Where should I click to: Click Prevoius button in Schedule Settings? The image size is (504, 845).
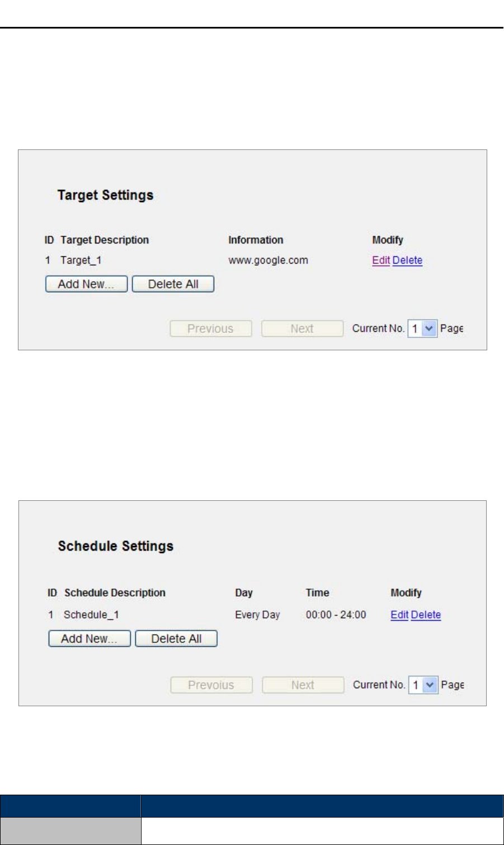point(211,685)
